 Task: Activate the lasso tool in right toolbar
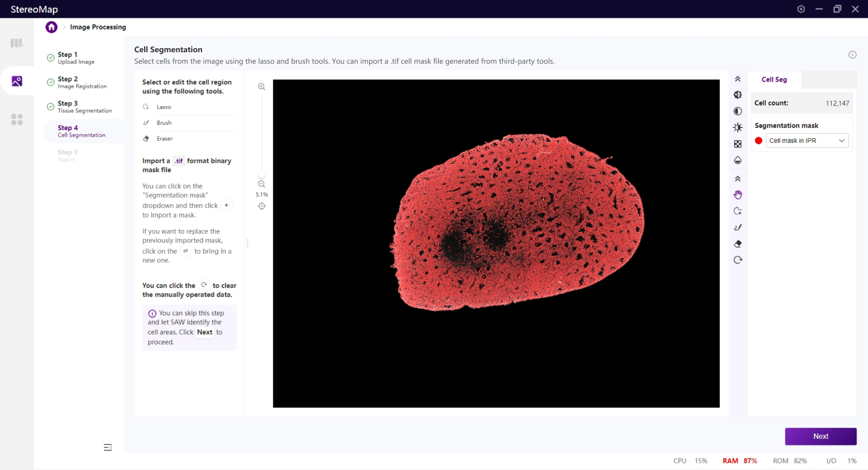pos(738,211)
